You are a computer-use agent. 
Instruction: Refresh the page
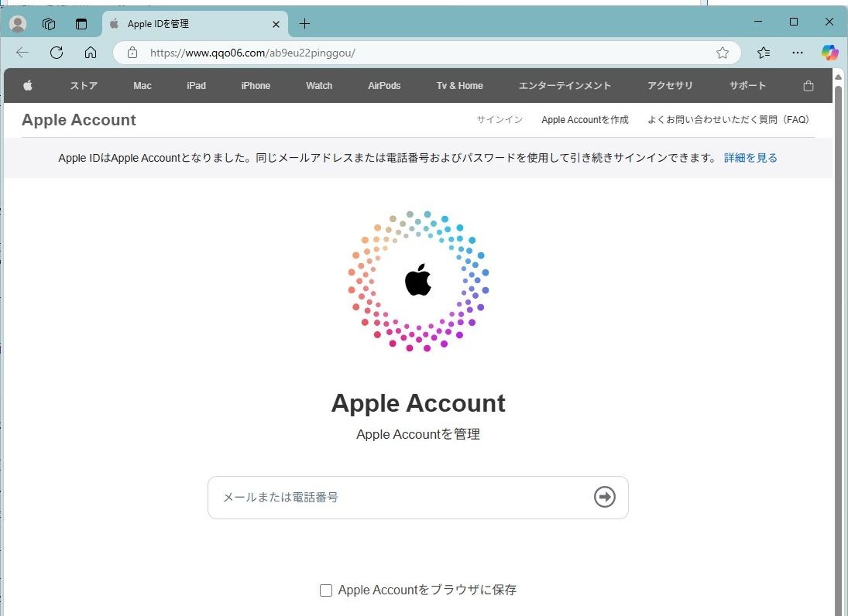click(57, 53)
